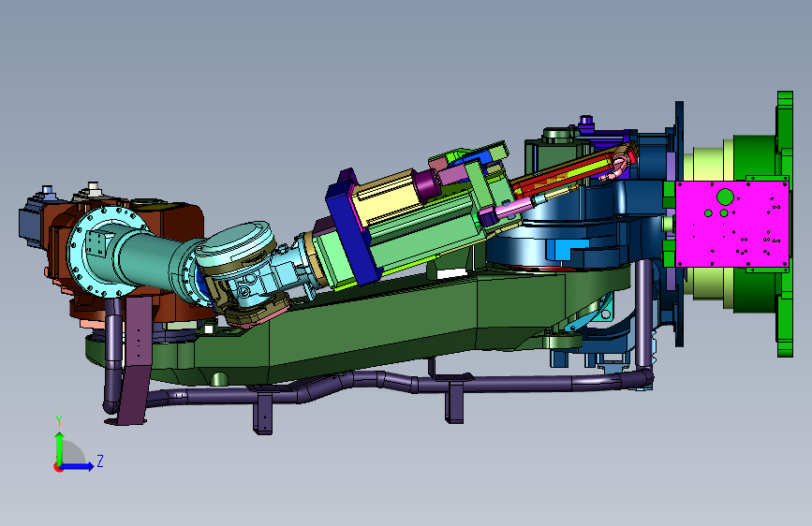The image size is (812, 526).
Task: Select the blue Z axis arrow
Action: pos(78,466)
